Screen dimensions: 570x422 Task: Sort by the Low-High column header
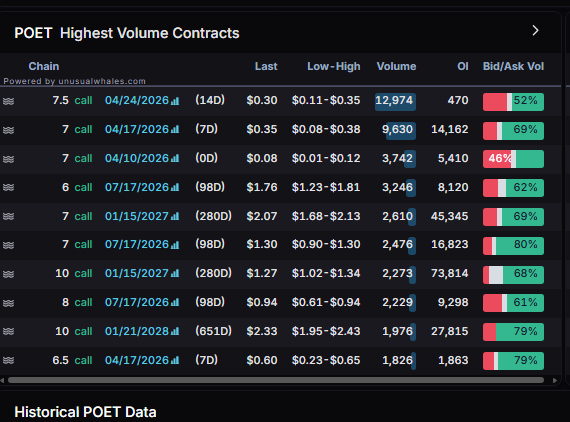334,66
